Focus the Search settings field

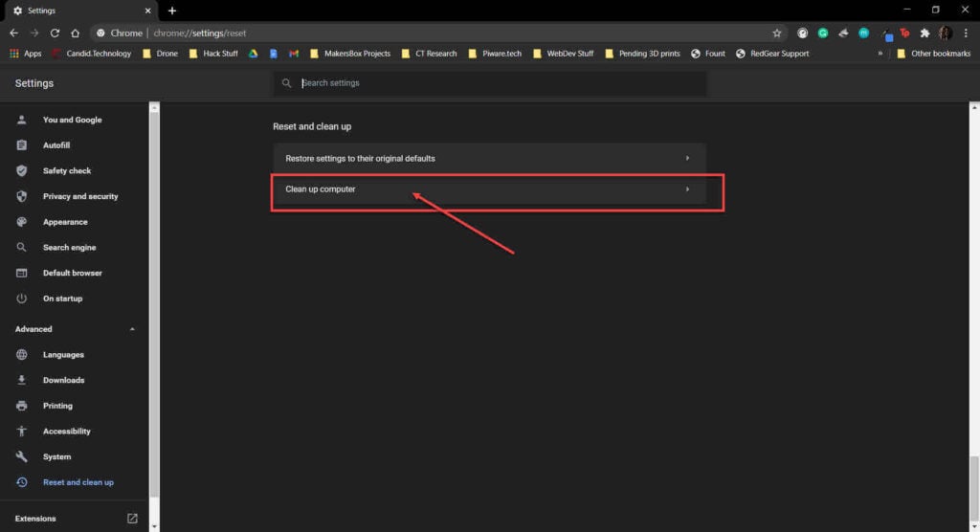(489, 83)
